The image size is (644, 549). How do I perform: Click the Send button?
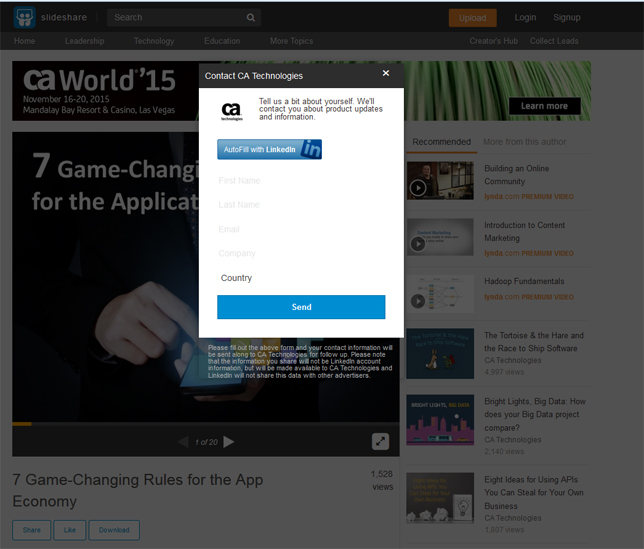(x=301, y=307)
